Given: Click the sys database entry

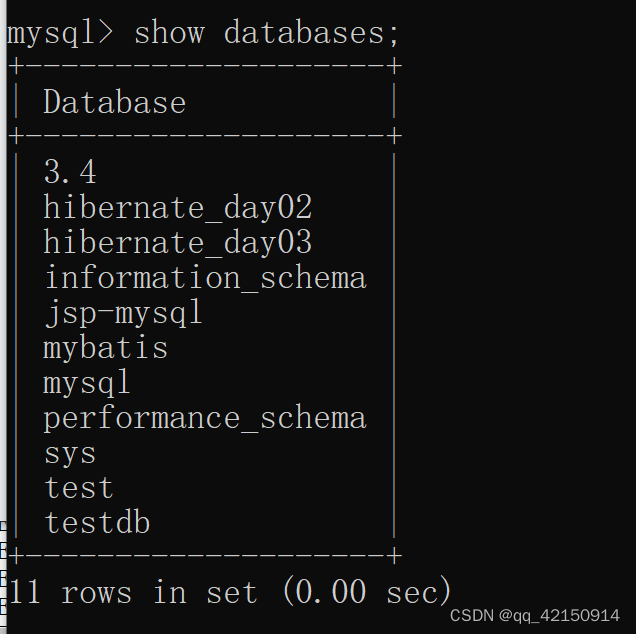Looking at the screenshot, I should [x=70, y=453].
